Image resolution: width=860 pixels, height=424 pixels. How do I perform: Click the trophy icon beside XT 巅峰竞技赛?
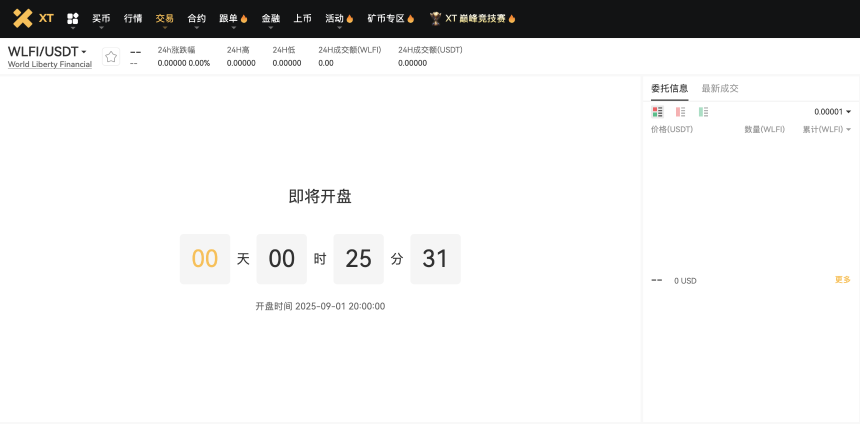point(435,18)
